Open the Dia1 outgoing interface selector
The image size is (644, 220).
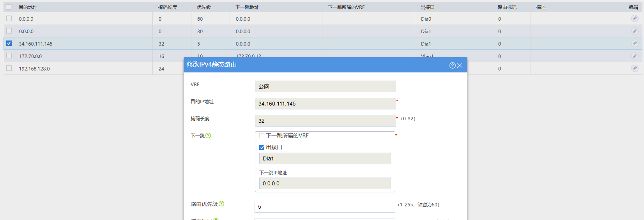click(325, 158)
